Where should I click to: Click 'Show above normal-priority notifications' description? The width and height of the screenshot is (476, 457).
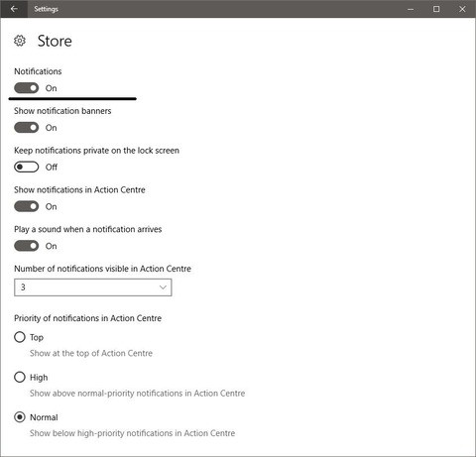pos(138,394)
